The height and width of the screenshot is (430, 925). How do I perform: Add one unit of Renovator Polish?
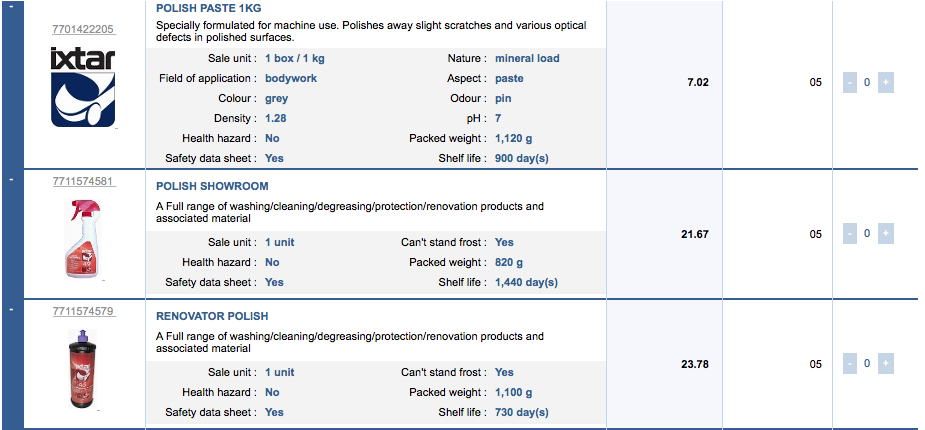(885, 363)
